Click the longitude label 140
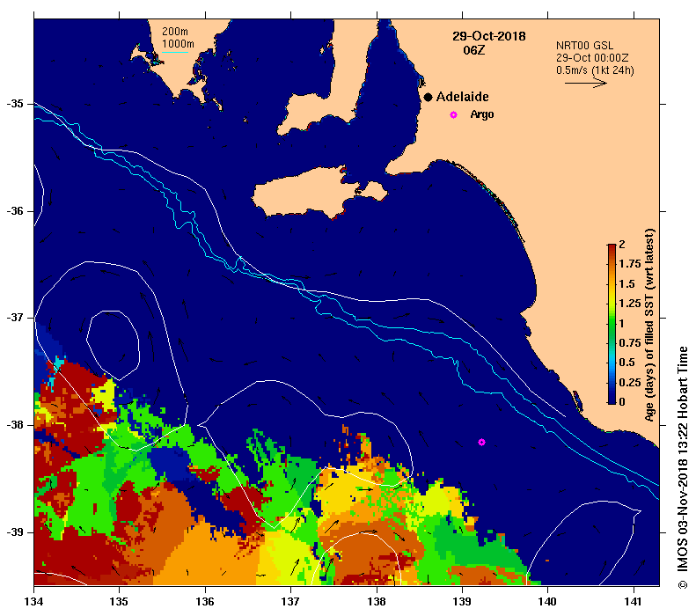696x616 pixels. [x=547, y=601]
